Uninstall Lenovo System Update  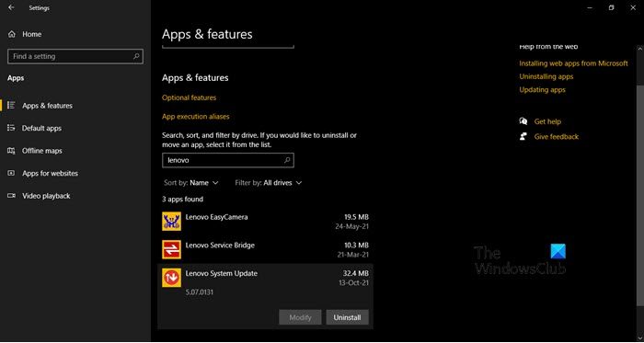click(348, 317)
